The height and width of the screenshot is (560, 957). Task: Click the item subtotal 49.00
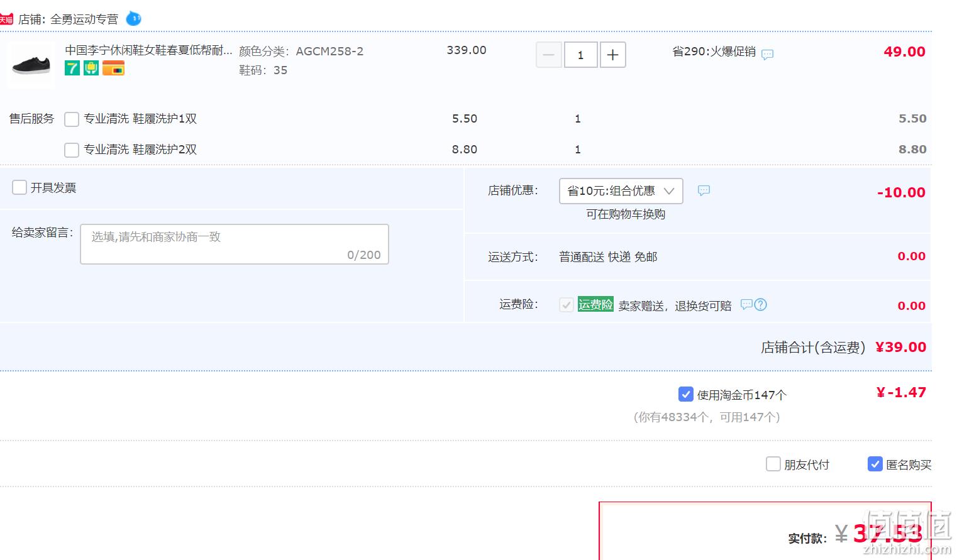(x=904, y=52)
